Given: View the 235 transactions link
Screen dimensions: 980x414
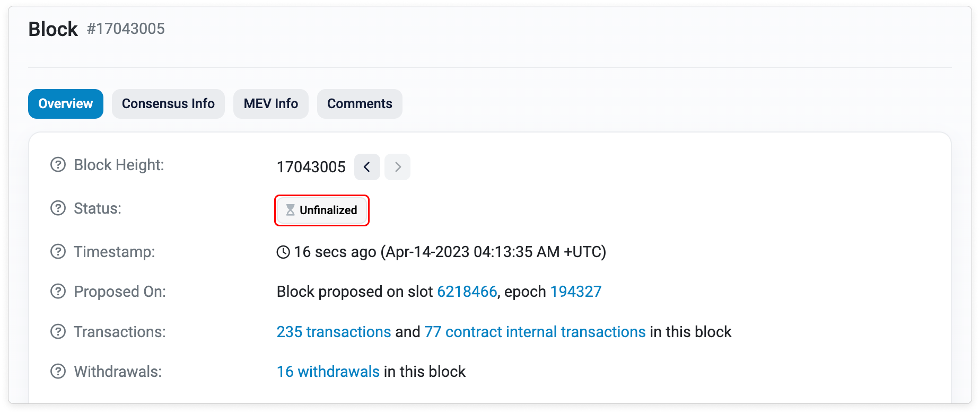Looking at the screenshot, I should (334, 332).
